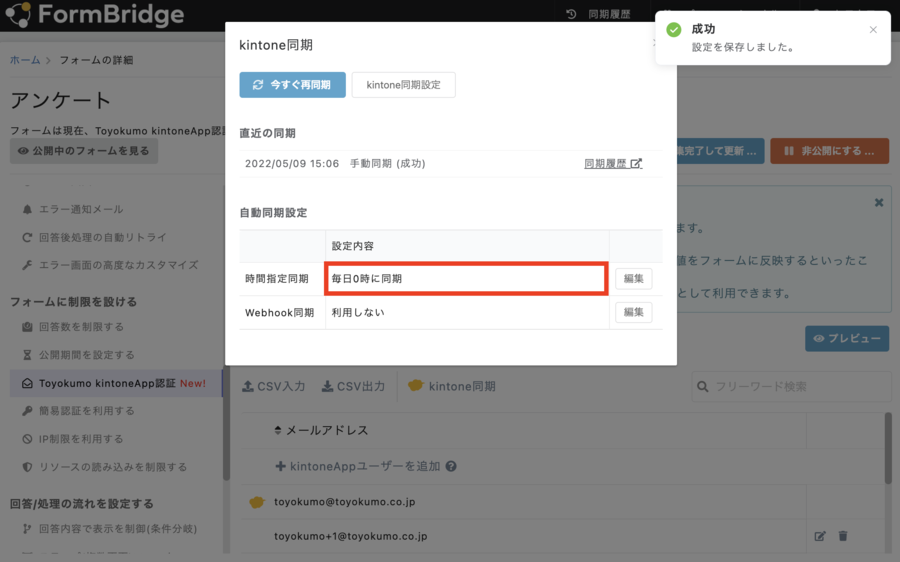Viewport: 900px width, 562px height.
Task: Click the hourglass icon beside 公開期間を設定する
Action: click(27, 355)
